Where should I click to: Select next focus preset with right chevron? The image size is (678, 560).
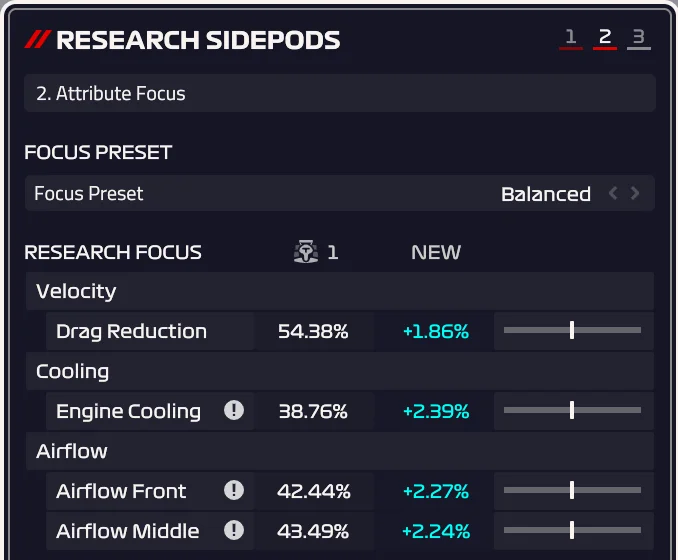[x=634, y=193]
